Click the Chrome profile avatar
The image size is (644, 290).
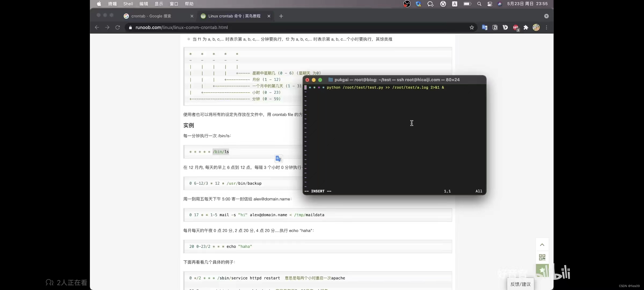tap(536, 27)
